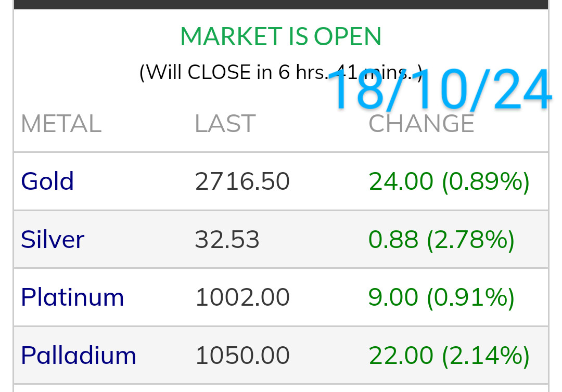The width and height of the screenshot is (562, 392).
Task: Click Gold's last price 2716.50
Action: [242, 181]
